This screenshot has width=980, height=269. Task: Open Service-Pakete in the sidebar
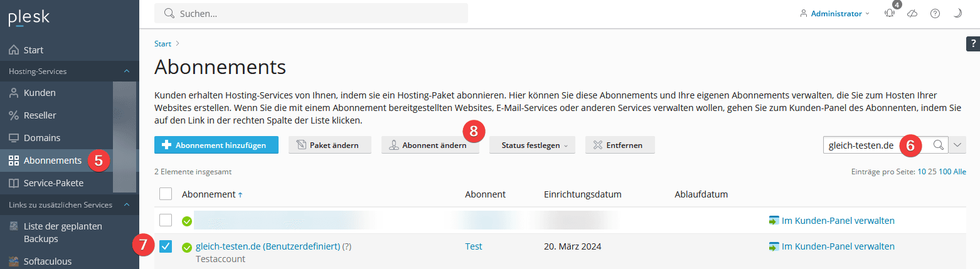pyautogui.click(x=53, y=183)
